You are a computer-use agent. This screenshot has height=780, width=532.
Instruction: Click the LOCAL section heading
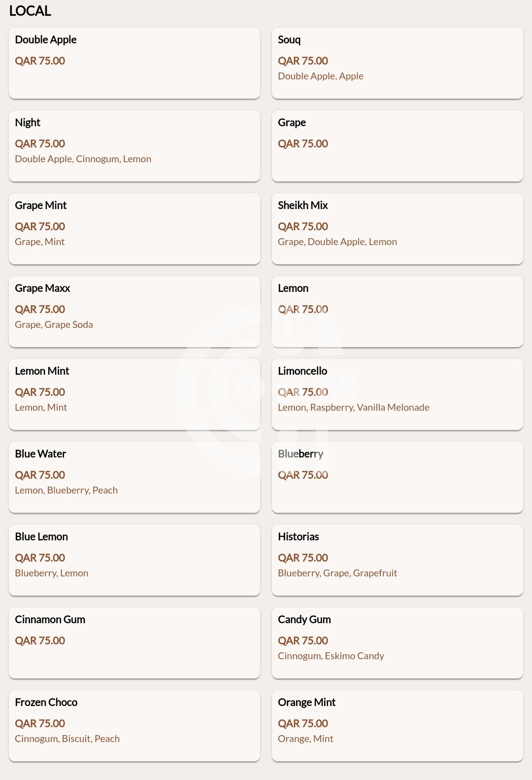click(30, 11)
